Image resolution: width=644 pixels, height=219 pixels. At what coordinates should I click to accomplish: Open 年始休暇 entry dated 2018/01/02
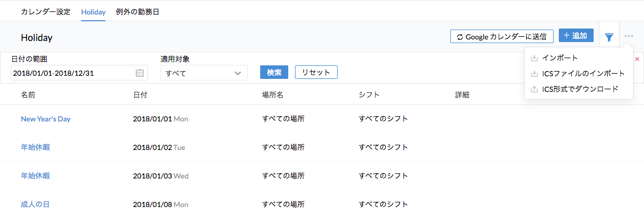pos(35,147)
